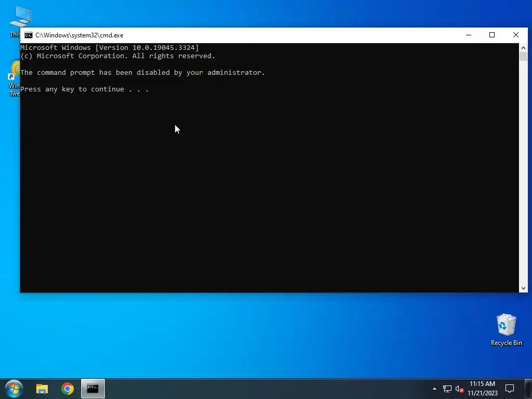Select the This PC desktop icon
The image size is (532, 399).
click(x=20, y=21)
